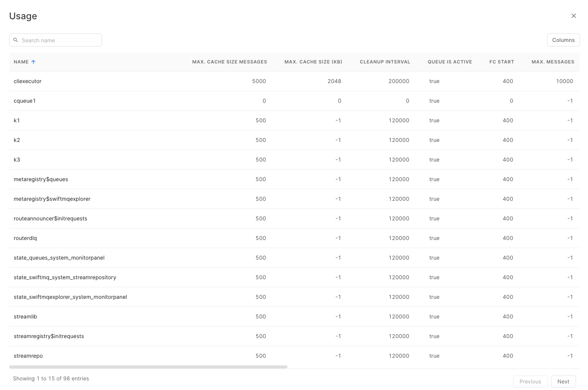Select state_queues_system_monitorpanel entry
This screenshot has height=390, width=588.
(x=59, y=258)
